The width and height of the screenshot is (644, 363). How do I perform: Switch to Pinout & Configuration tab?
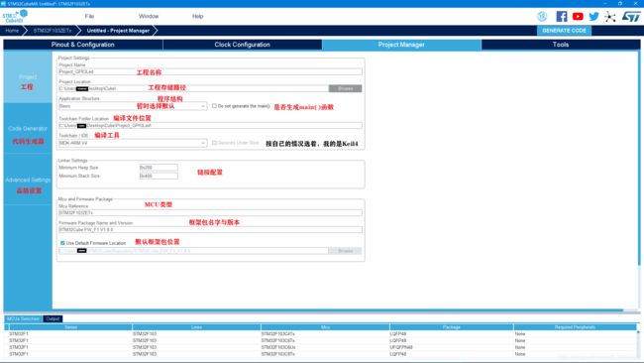point(83,45)
